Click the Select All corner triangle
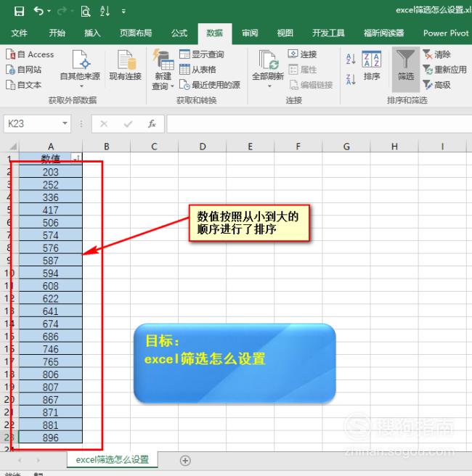This screenshot has width=472, height=476. 13,147
